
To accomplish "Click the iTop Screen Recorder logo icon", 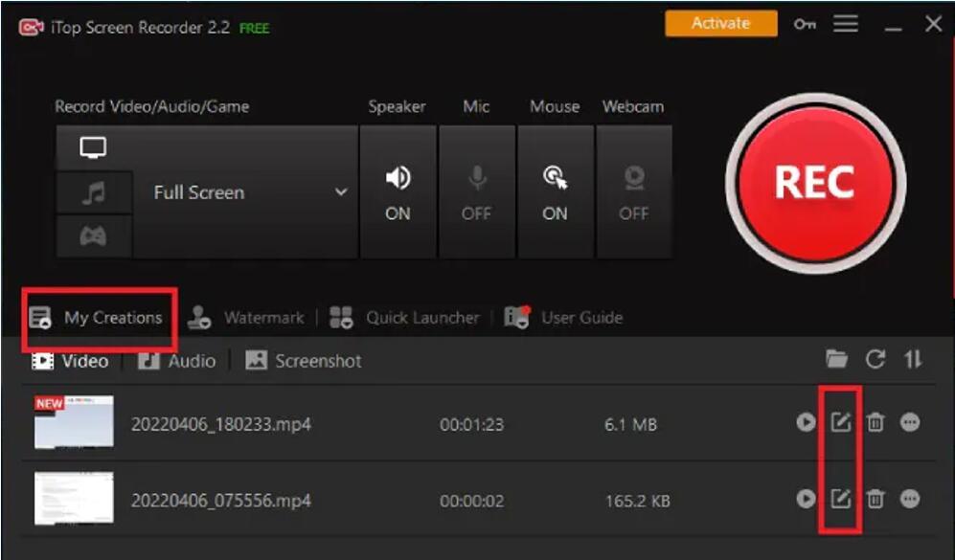I will (x=31, y=28).
